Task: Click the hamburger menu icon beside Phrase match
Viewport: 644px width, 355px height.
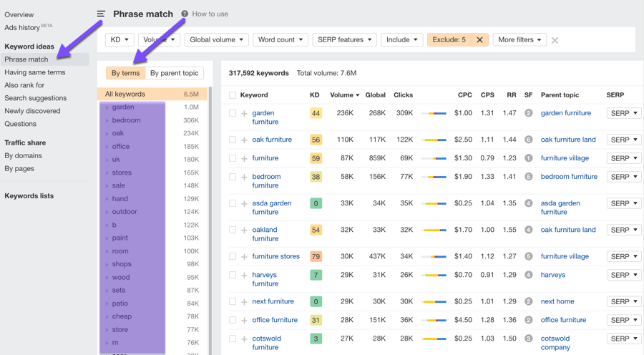Action: (x=101, y=14)
